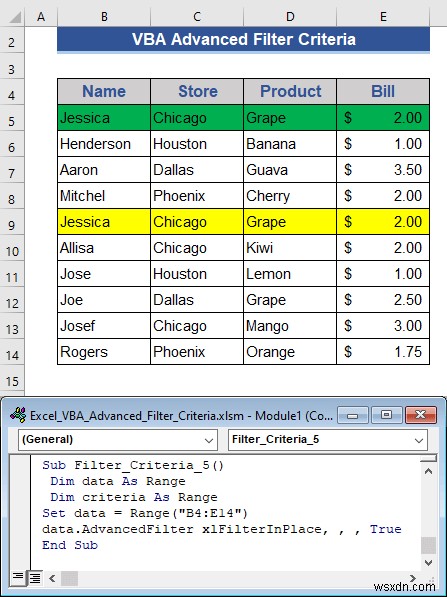Click the VBA module window icon
This screenshot has height=597, width=447.
(18, 415)
